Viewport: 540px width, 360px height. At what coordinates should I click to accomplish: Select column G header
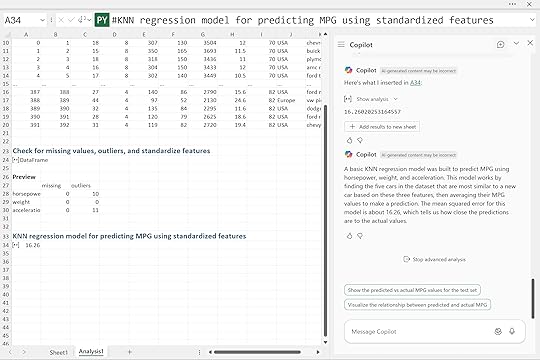(x=203, y=34)
